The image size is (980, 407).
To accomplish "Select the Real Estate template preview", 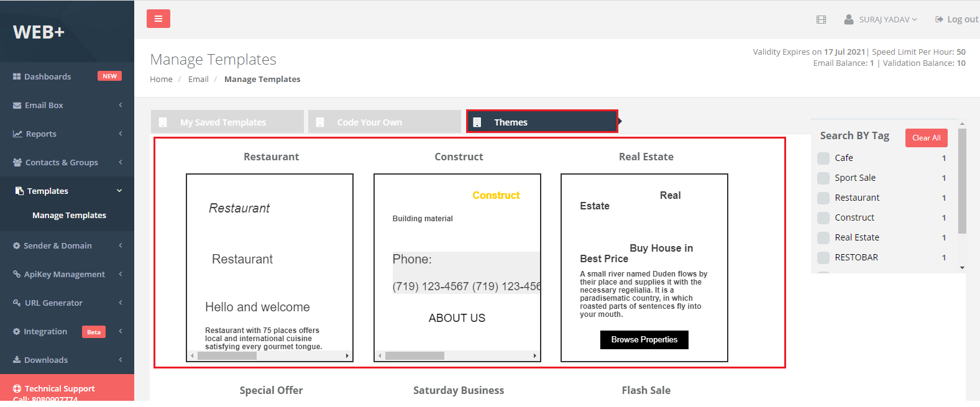I will (x=644, y=267).
